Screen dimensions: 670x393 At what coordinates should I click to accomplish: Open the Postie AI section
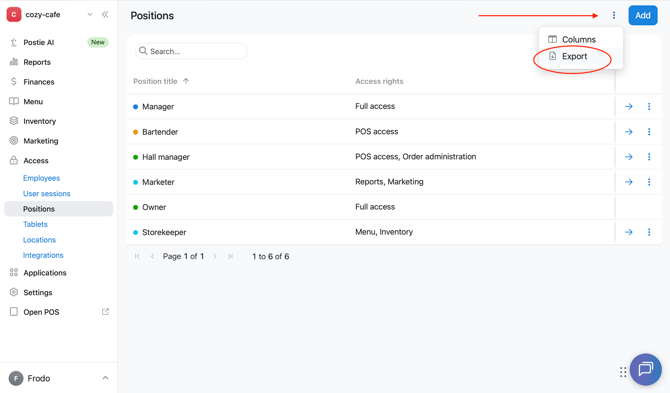coord(38,42)
